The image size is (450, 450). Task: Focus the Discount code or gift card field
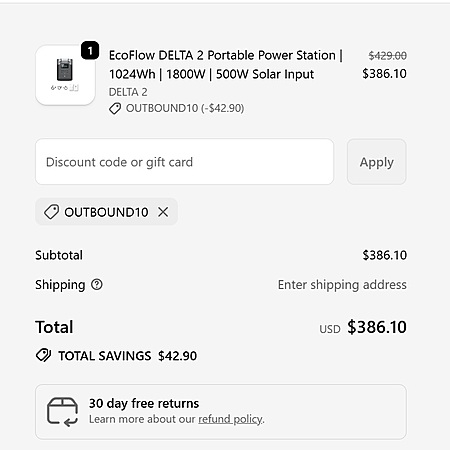pos(184,162)
